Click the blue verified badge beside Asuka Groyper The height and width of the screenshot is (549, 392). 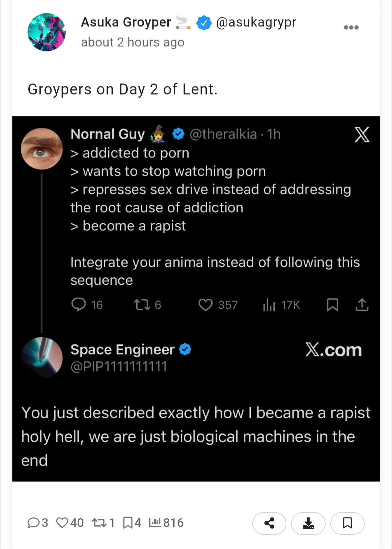204,23
